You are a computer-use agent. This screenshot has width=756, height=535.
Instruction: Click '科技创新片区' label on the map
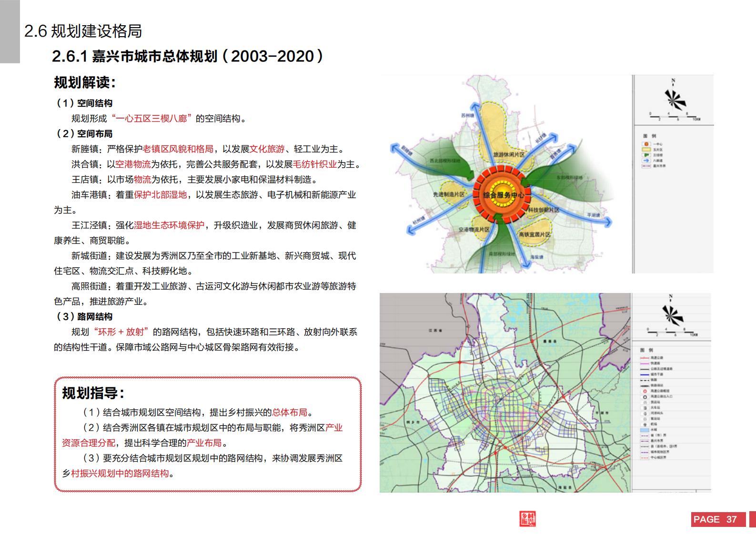coord(543,210)
